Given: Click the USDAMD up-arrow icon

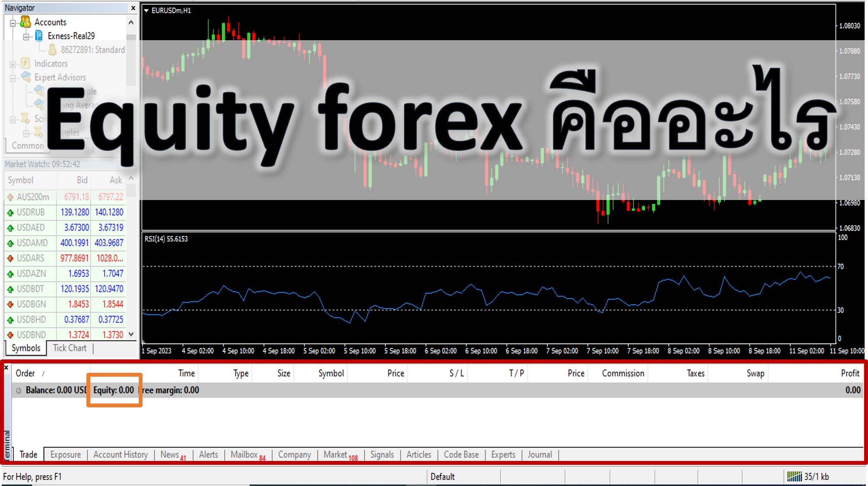Looking at the screenshot, I should click(10, 243).
